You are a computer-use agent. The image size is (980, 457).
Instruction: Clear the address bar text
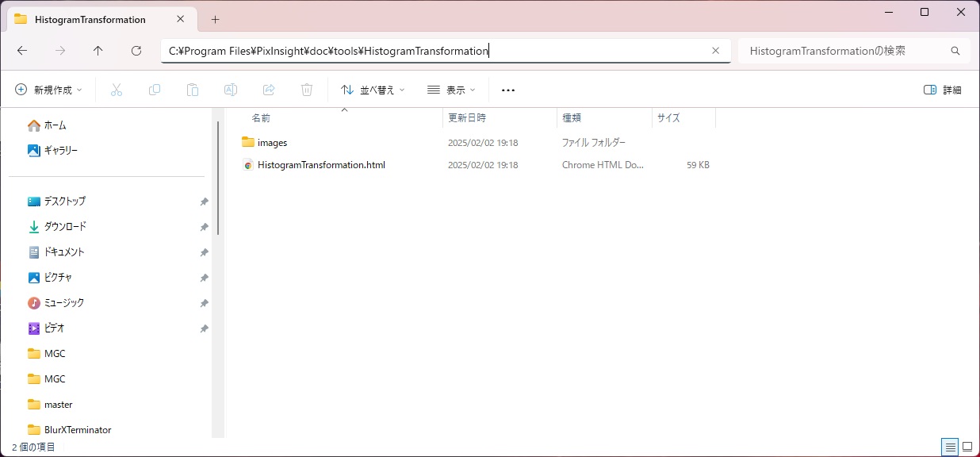point(716,51)
